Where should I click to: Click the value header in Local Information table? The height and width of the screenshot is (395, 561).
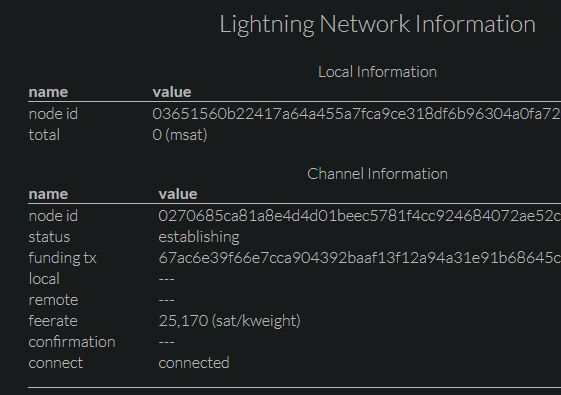[x=172, y=92]
